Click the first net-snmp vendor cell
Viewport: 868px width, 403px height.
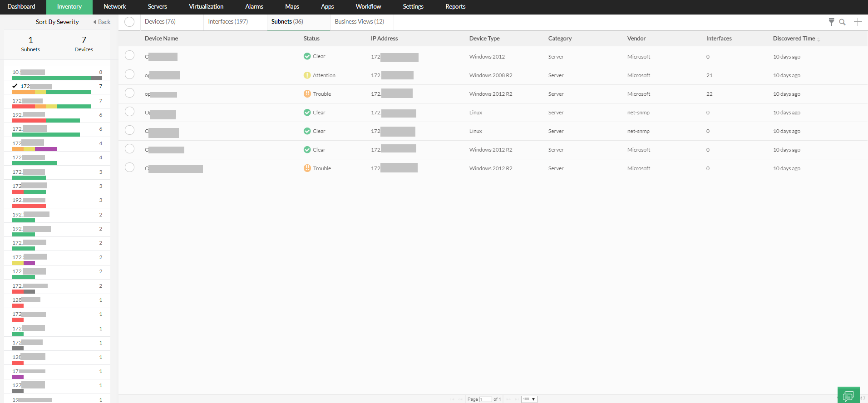[x=638, y=113]
